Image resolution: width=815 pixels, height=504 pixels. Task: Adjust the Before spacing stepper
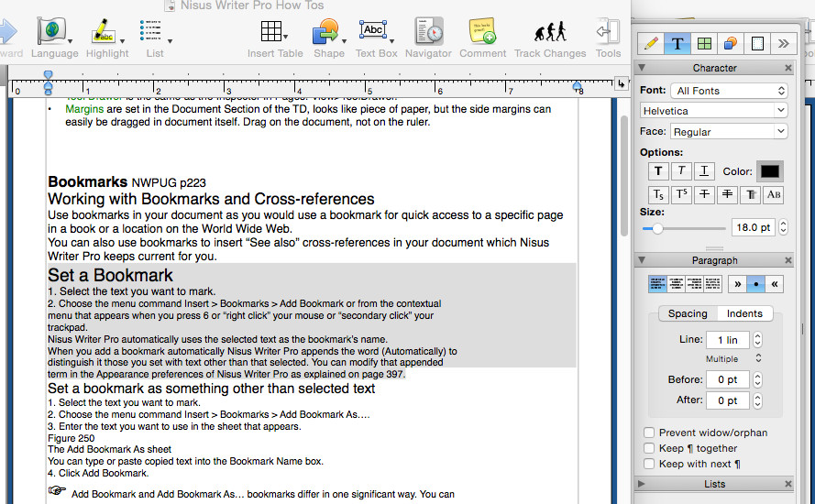[757, 379]
